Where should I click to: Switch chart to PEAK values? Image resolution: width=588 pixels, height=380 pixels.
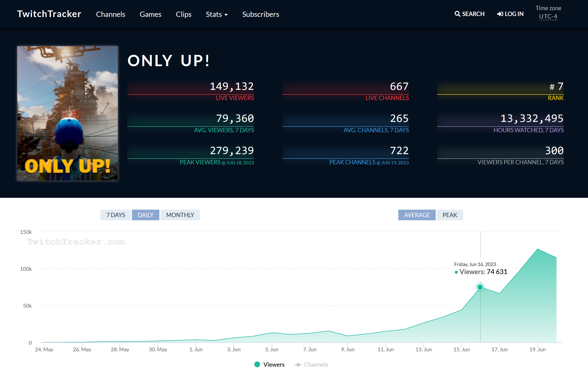pos(450,215)
